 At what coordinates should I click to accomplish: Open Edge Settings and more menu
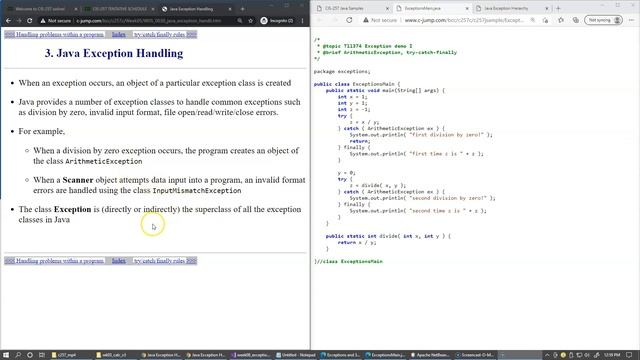[631, 20]
